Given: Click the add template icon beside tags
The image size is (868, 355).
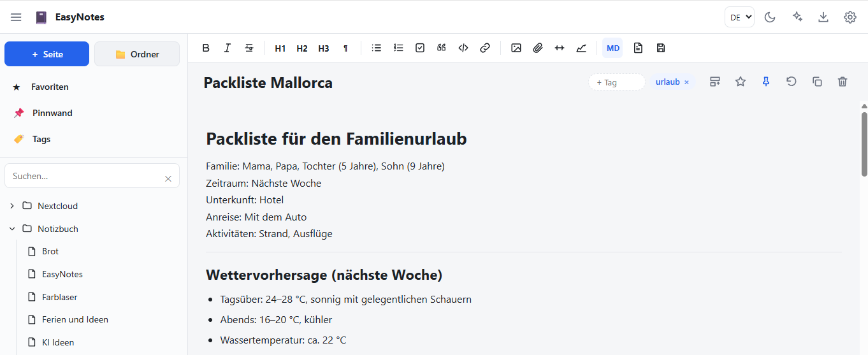Looking at the screenshot, I should coord(715,82).
